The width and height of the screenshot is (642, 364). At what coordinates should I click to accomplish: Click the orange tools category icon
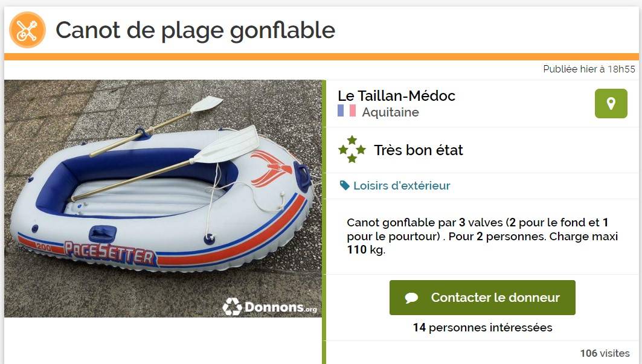27,30
